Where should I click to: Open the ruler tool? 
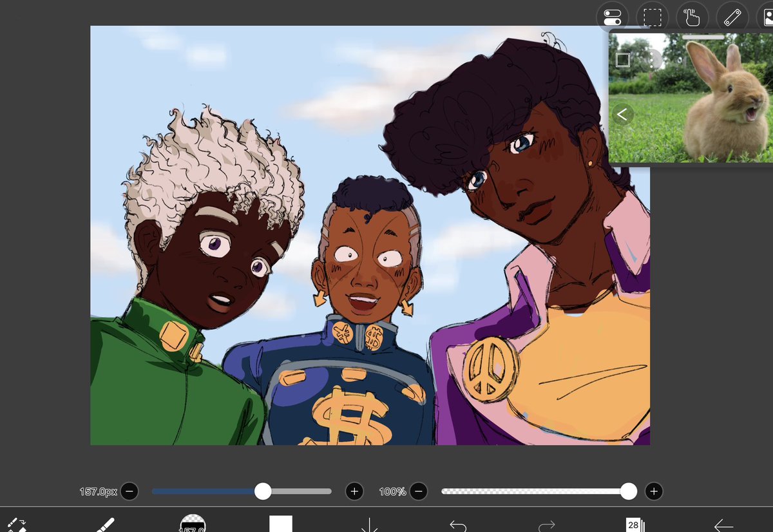click(732, 17)
